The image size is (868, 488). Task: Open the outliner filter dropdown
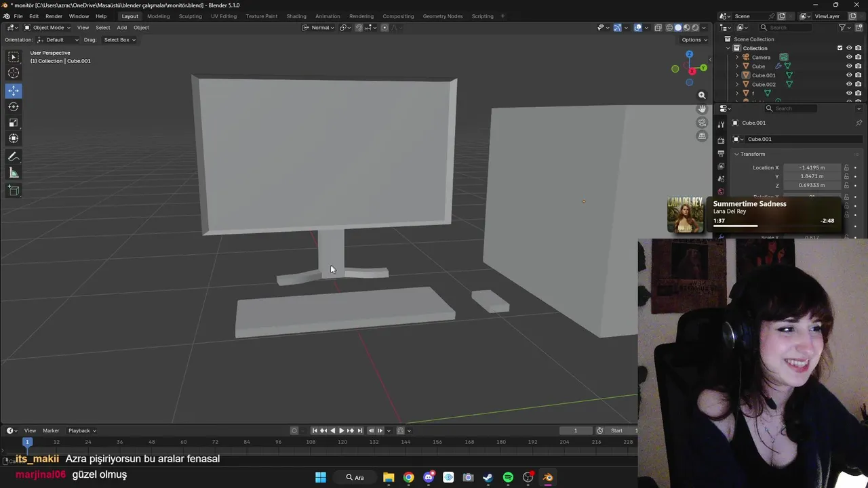[844, 28]
